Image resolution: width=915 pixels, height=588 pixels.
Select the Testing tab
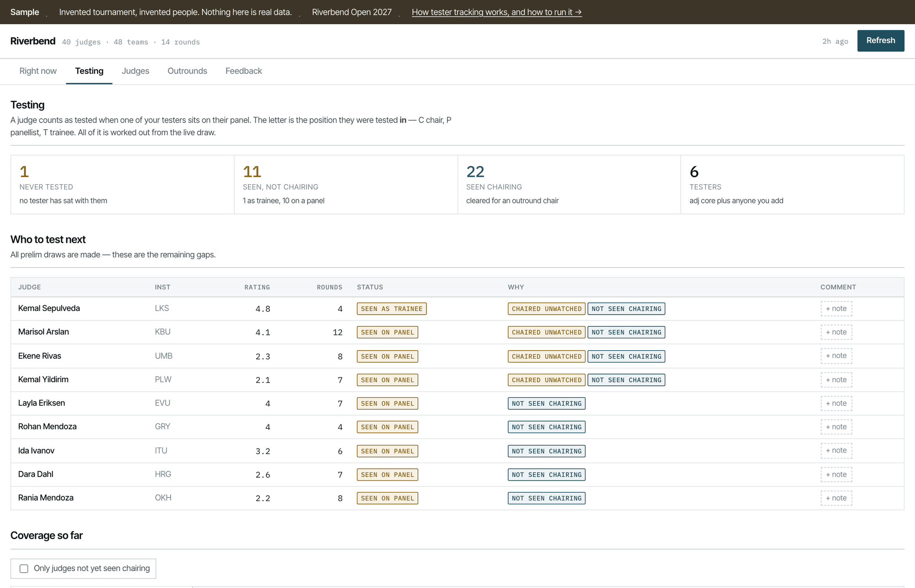point(89,71)
